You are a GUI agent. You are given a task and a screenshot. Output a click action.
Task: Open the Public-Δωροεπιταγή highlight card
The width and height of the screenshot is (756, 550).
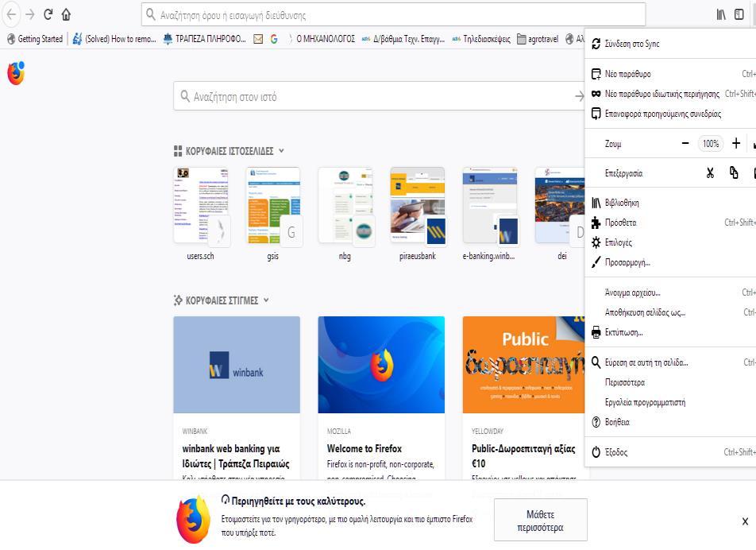tap(523, 398)
